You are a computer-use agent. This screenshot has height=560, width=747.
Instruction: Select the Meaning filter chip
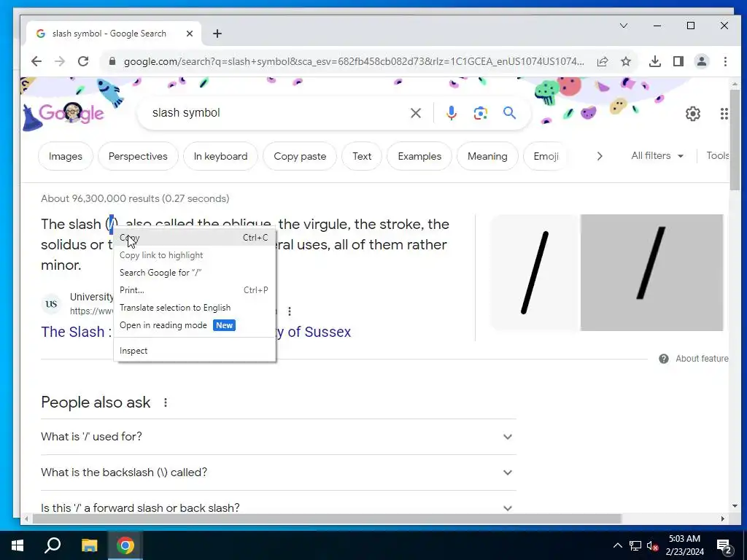[x=487, y=156]
